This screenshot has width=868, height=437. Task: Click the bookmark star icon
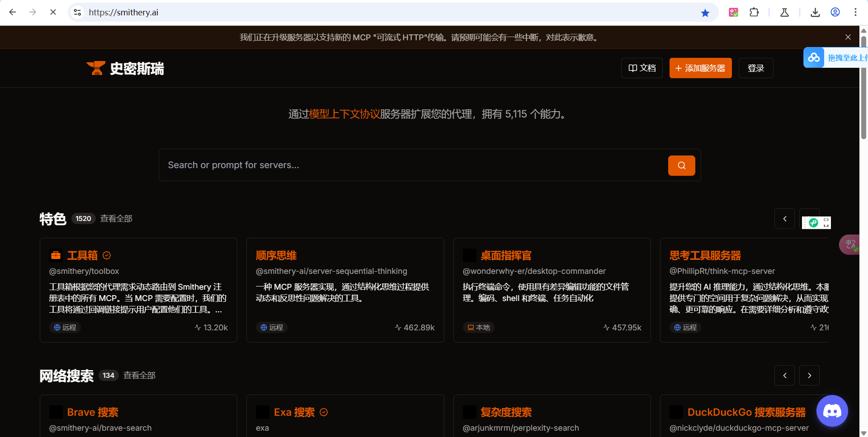click(x=705, y=13)
